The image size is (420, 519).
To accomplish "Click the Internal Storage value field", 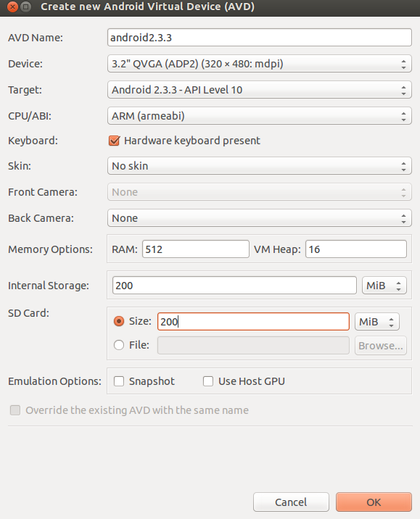I will click(x=234, y=286).
